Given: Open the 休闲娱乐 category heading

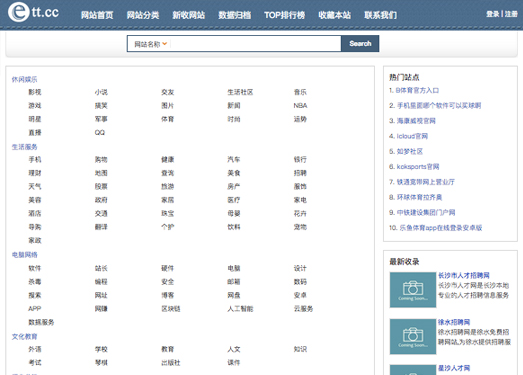Looking at the screenshot, I should coord(24,79).
